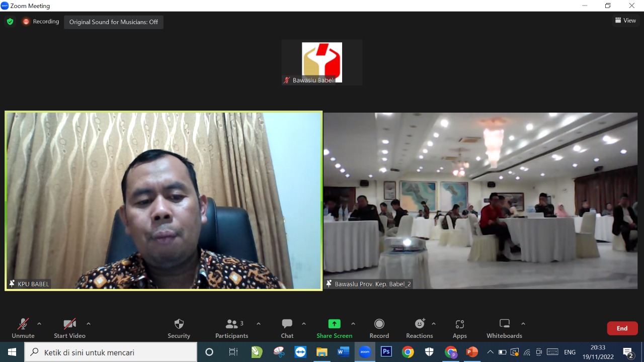This screenshot has width=644, height=362.
Task: Expand the Participants options arrow
Action: click(259, 324)
